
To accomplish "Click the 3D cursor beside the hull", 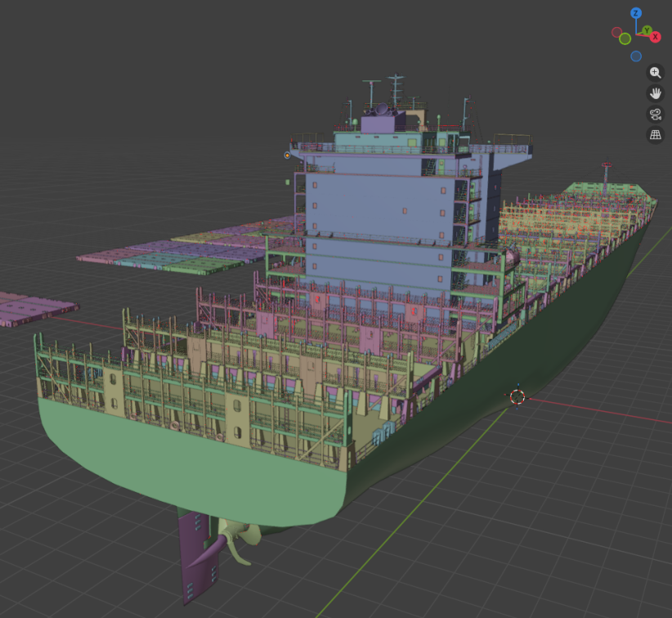I will 517,396.
